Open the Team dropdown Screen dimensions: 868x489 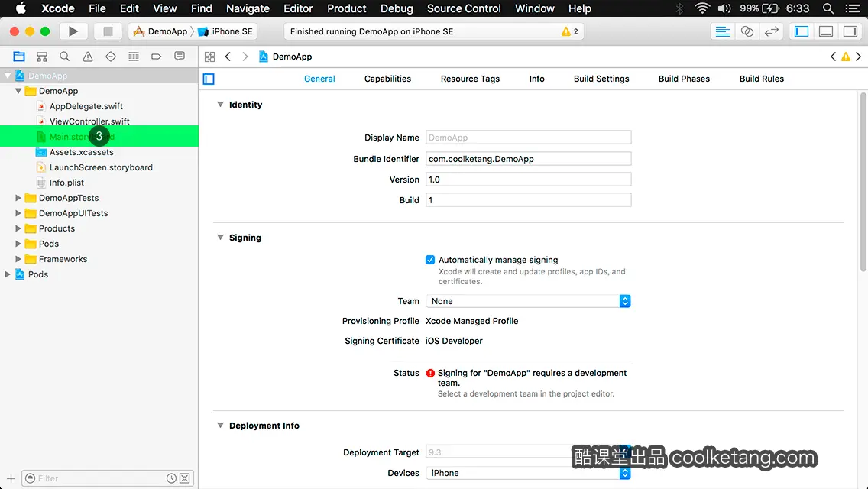pyautogui.click(x=528, y=301)
